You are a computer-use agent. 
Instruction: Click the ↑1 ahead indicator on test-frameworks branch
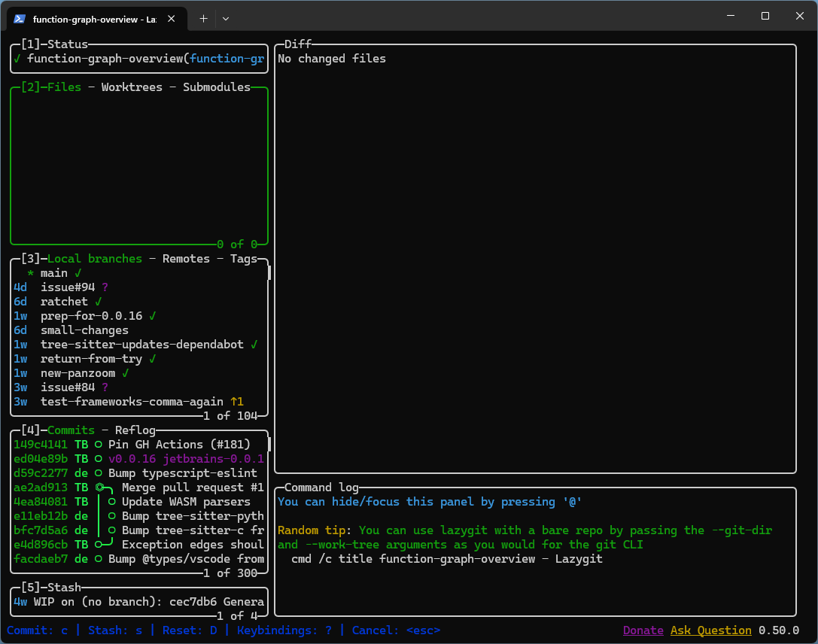point(237,402)
